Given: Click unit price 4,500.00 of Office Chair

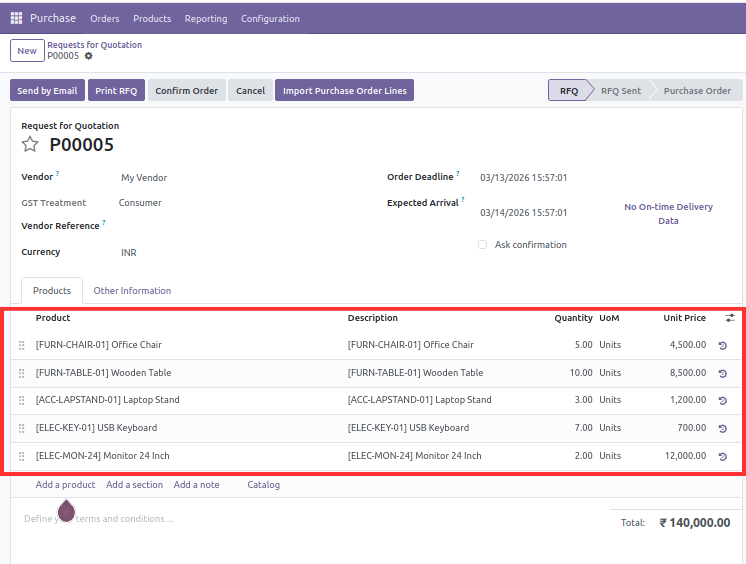Looking at the screenshot, I should [687, 345].
